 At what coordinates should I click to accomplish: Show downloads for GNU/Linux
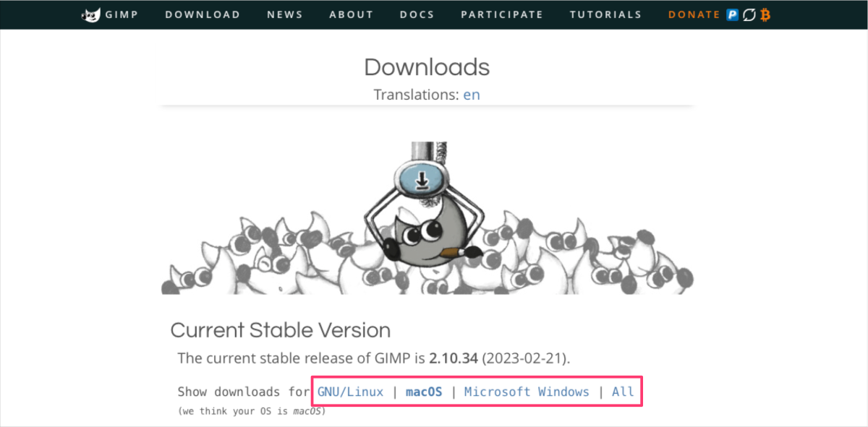351,392
